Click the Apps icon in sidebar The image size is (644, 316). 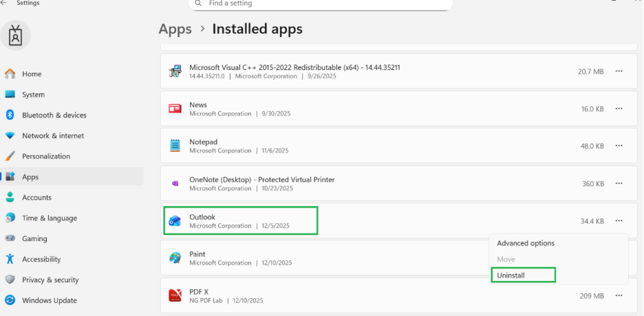[10, 177]
